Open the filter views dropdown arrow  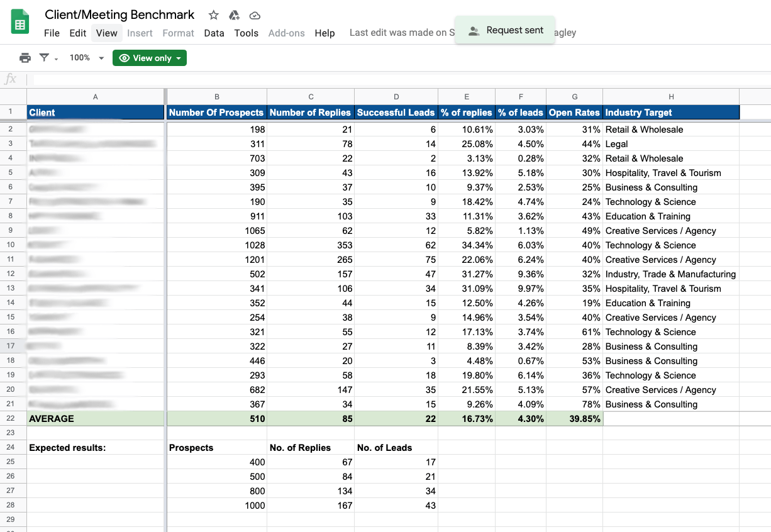(56, 59)
